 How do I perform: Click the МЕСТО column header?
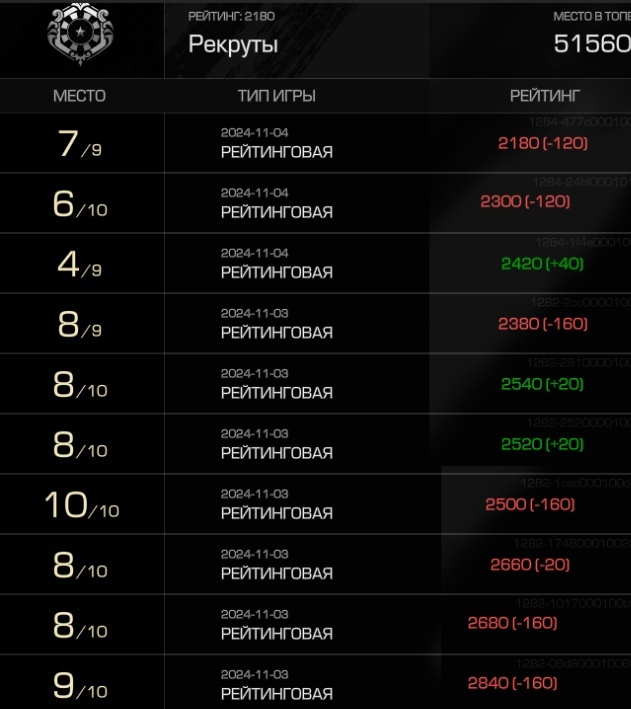79,96
